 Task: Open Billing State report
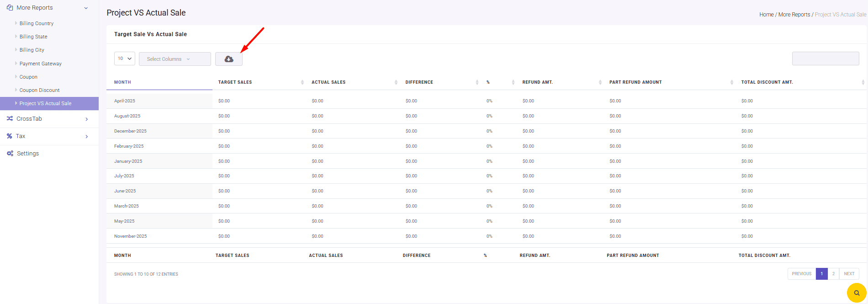point(33,37)
